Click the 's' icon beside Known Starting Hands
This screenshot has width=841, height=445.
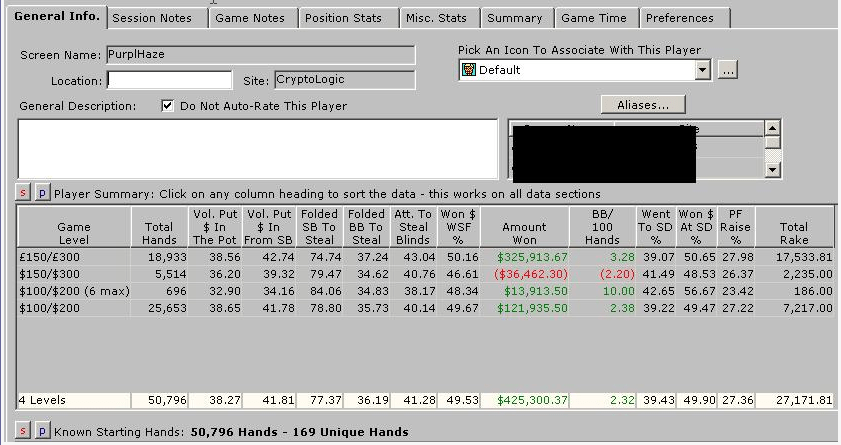[23, 431]
